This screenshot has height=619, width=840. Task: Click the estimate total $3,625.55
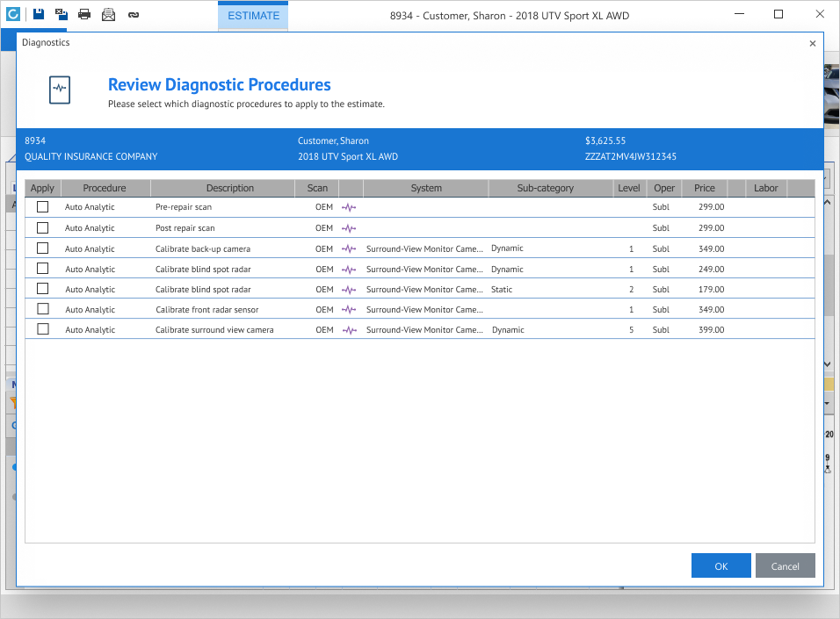(x=605, y=140)
